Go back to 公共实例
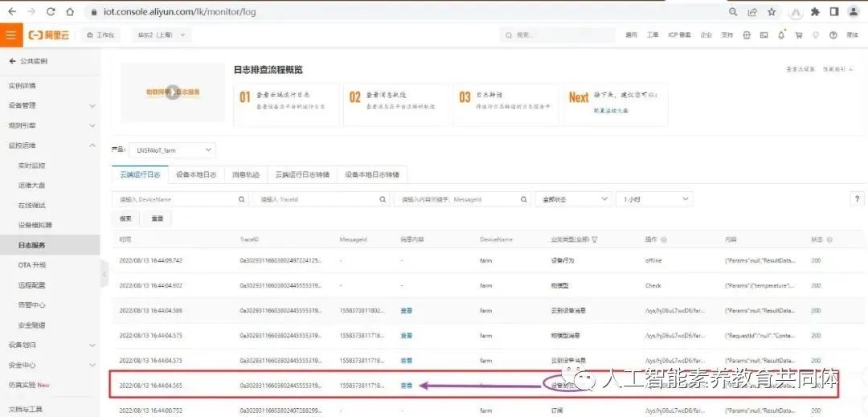The image size is (868, 417). click(28, 61)
